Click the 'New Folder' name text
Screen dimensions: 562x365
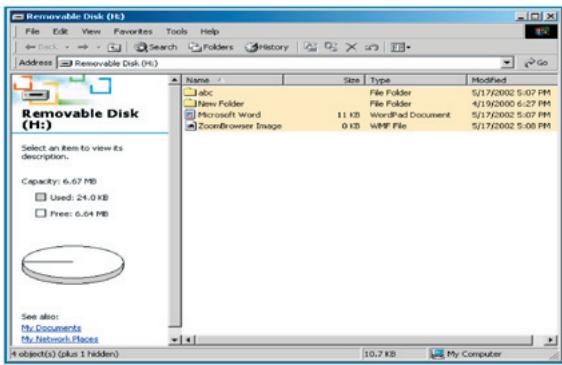221,104
